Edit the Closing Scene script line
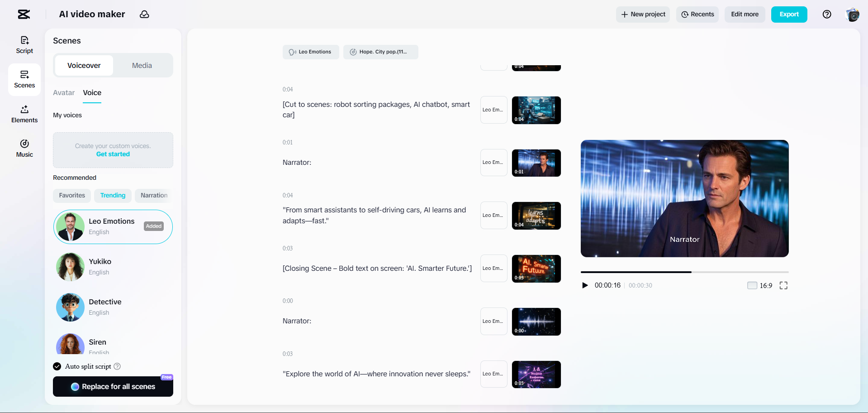The height and width of the screenshot is (413, 868). coord(377,269)
